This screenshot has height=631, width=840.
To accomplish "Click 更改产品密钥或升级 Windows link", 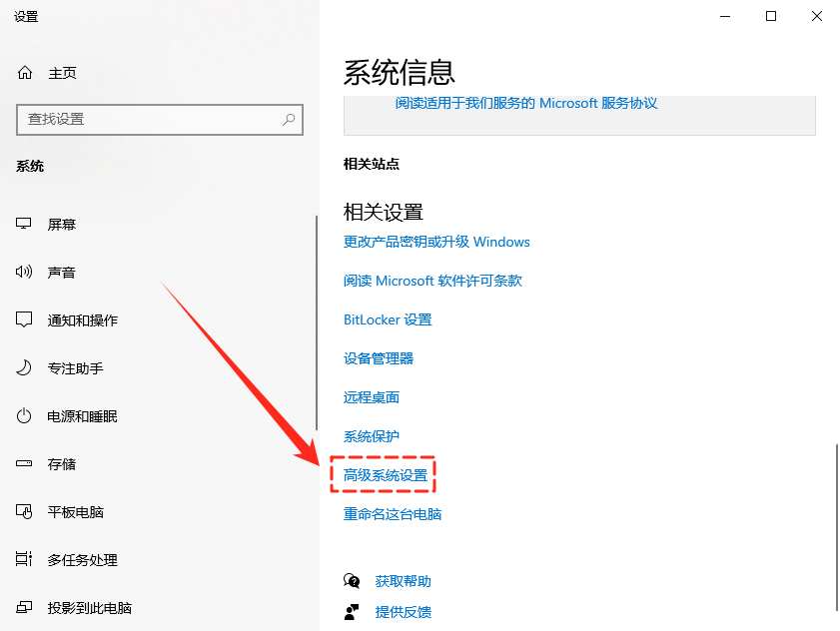I will [436, 242].
